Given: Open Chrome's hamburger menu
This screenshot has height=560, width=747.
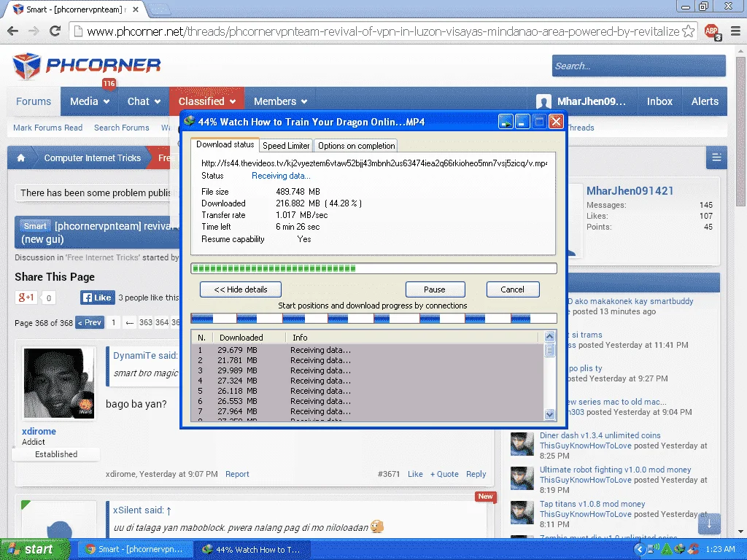Looking at the screenshot, I should click(735, 31).
